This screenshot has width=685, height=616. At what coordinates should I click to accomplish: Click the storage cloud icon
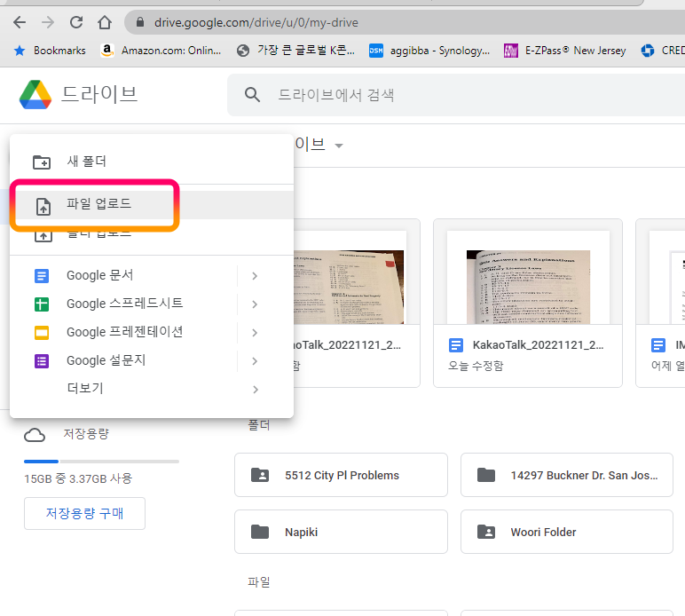[x=35, y=435]
